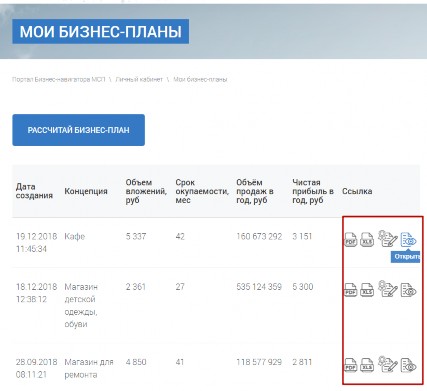This screenshot has height=391, width=427.
Task: Download XLS for Магазин детской одежды plan
Action: (x=367, y=290)
